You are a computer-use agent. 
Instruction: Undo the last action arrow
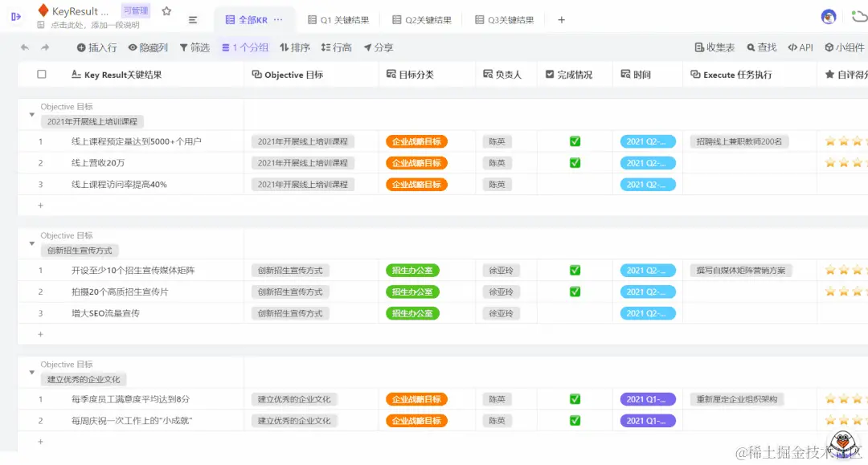tap(24, 47)
